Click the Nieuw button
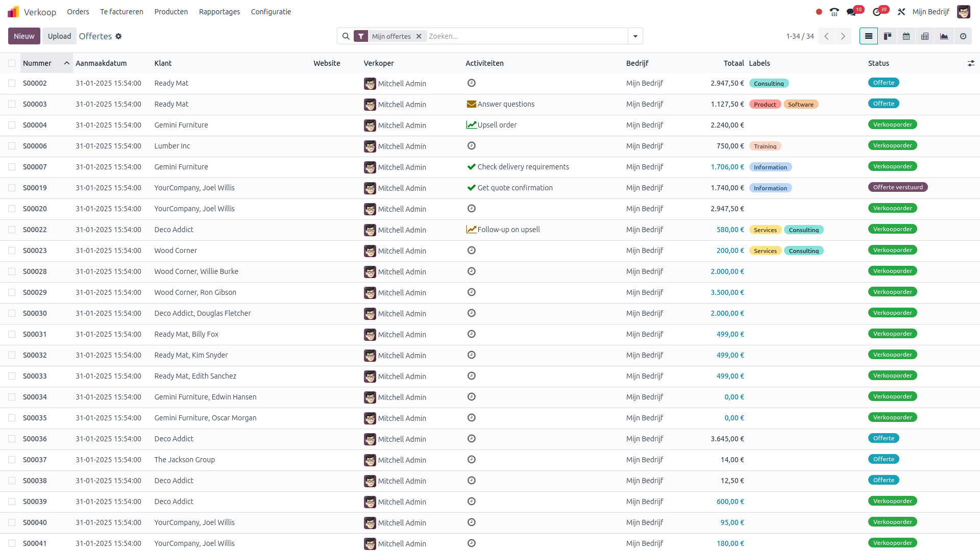Viewport: 980px width, 551px height. point(24,36)
